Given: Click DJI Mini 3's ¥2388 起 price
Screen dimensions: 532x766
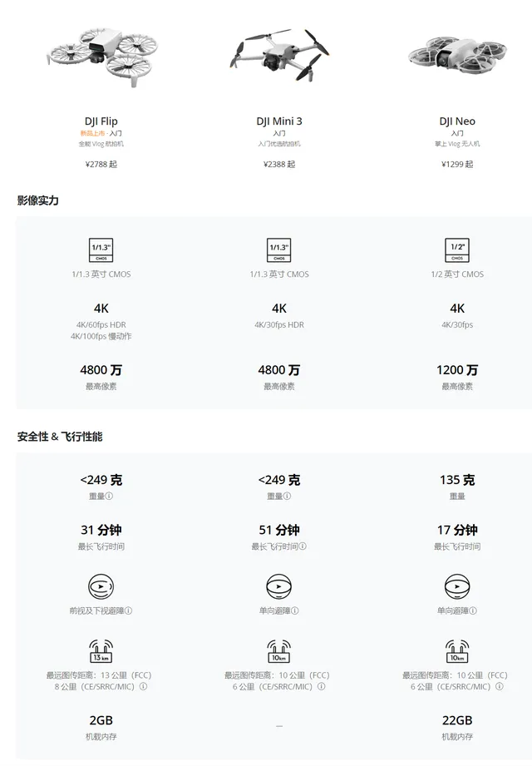Looking at the screenshot, I should (x=279, y=165).
